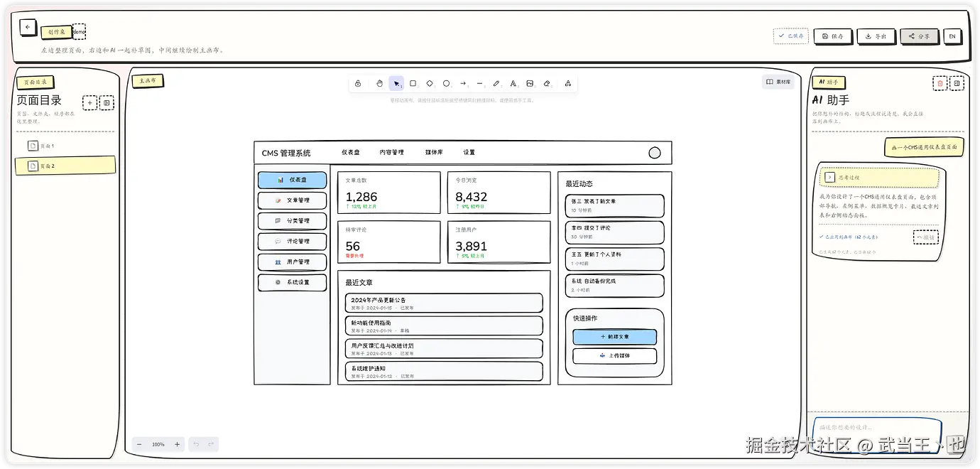
Task: Click the 保存 save button
Action: coord(833,36)
